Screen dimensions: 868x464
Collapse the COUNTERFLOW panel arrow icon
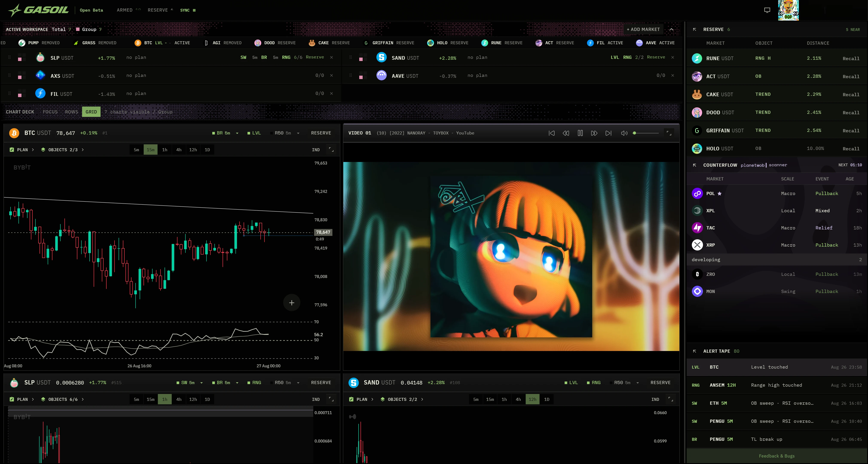(x=694, y=165)
